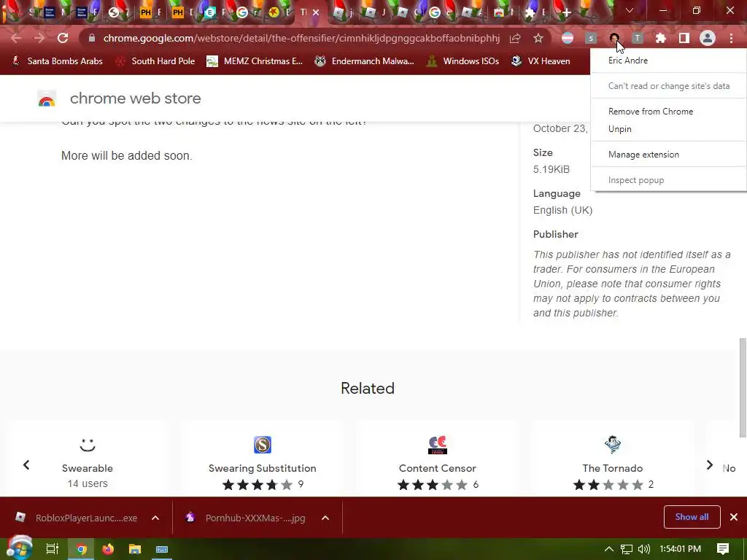Bookmark page with the star icon
The width and height of the screenshot is (747, 560).
[x=538, y=38]
